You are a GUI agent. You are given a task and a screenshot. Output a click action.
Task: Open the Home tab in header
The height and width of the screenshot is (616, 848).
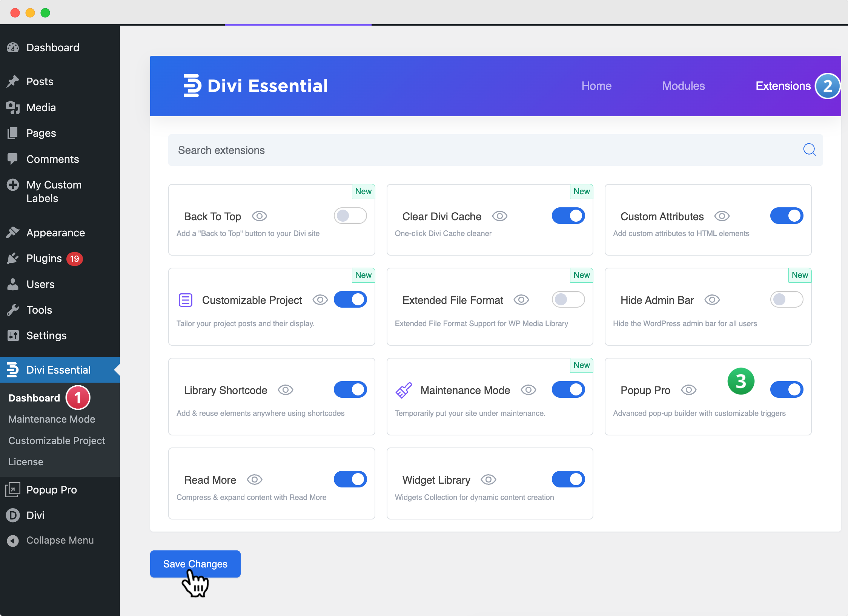[596, 86]
